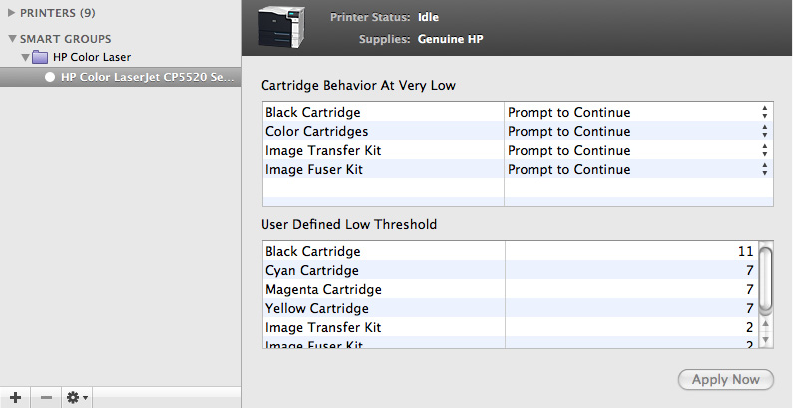Click the Cyan Cartridge threshold value

tap(748, 271)
